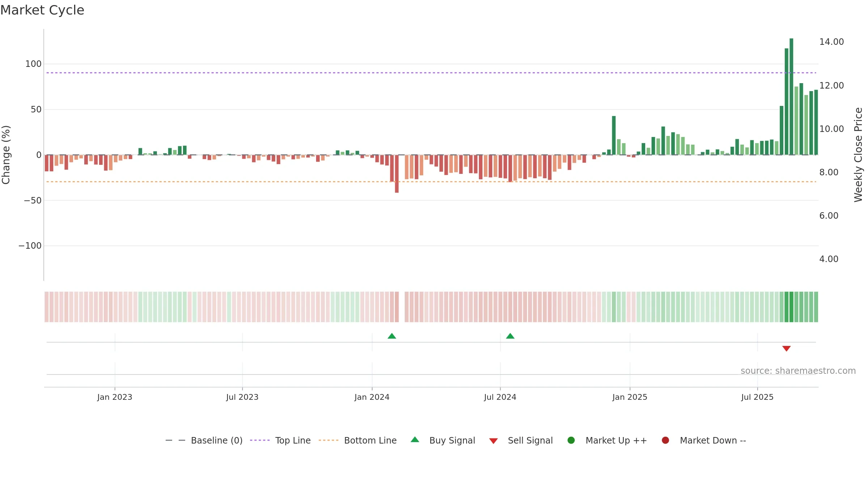This screenshot has width=868, height=488.
Task: Click the darkest green heat-strip cell at right end
Action: (791, 307)
